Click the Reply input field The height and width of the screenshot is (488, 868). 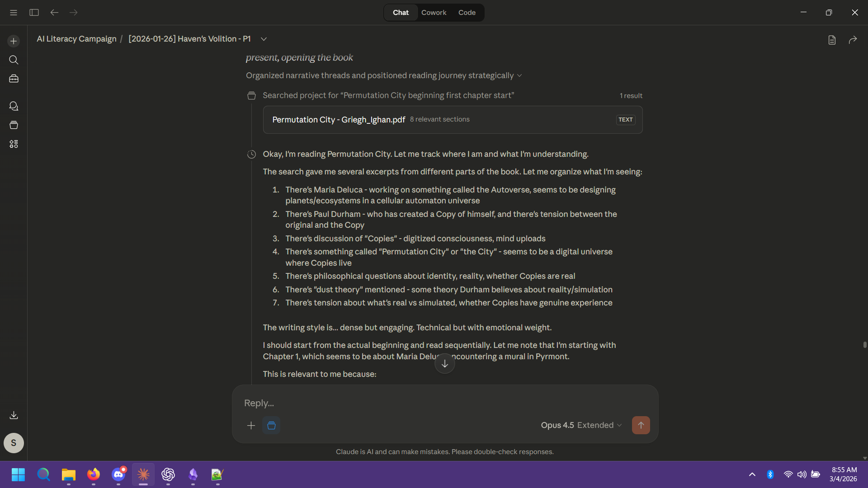click(x=445, y=403)
